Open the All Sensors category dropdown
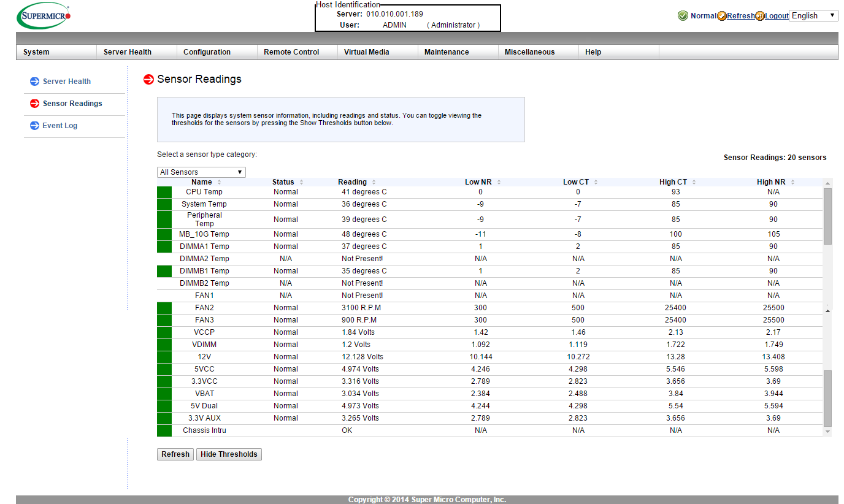844x504 pixels. point(201,172)
